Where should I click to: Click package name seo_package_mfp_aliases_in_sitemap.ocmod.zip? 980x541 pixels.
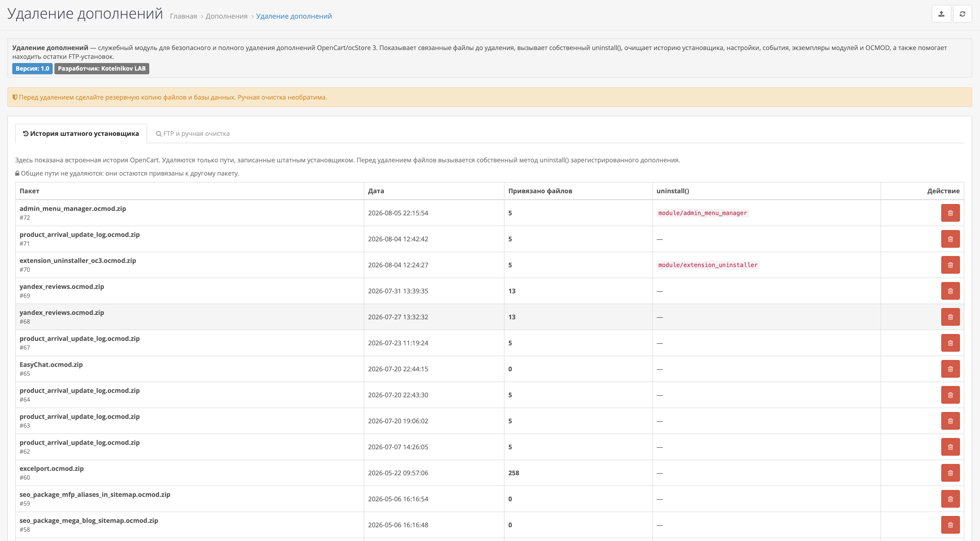pyautogui.click(x=95, y=494)
